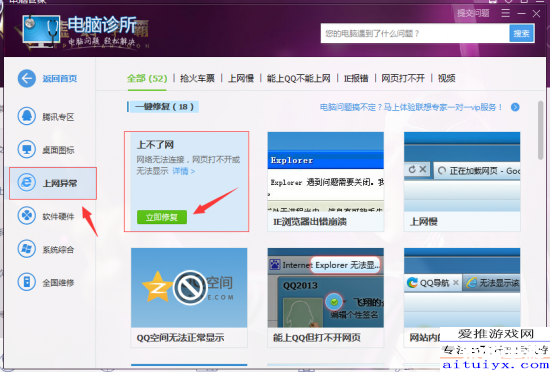The width and height of the screenshot is (550, 372).
Task: Open the 腾讯专区 bell icon
Action: point(27,116)
